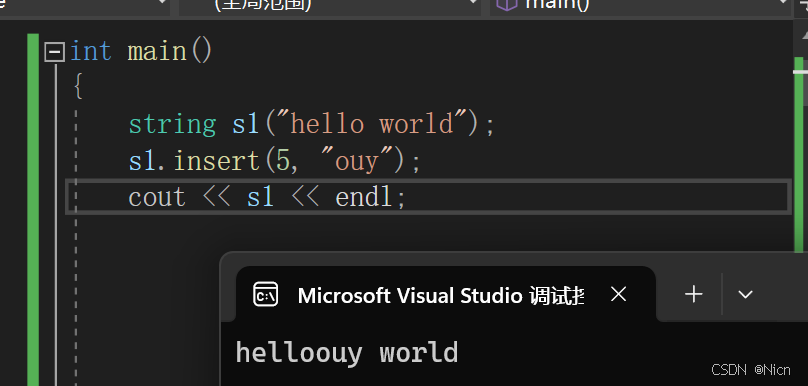Click the 'cout' identifier on the highlighted line

[157, 197]
